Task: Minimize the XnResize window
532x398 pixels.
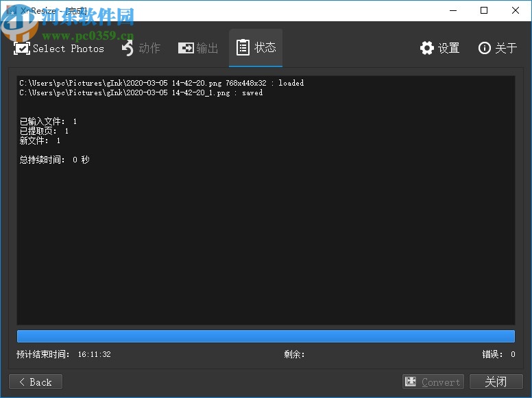Action: [x=453, y=10]
